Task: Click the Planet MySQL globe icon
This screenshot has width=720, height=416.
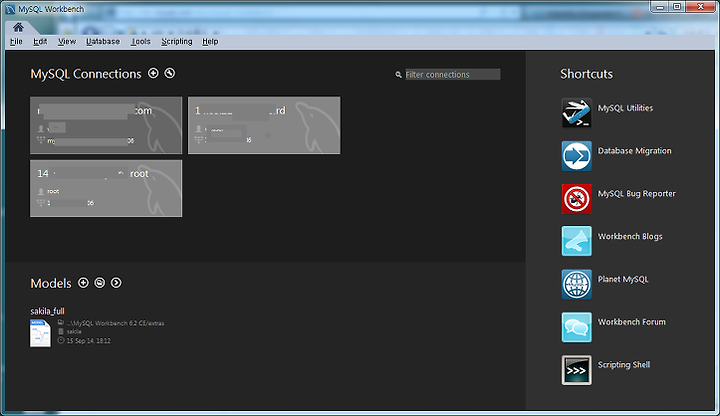Action: (576, 284)
